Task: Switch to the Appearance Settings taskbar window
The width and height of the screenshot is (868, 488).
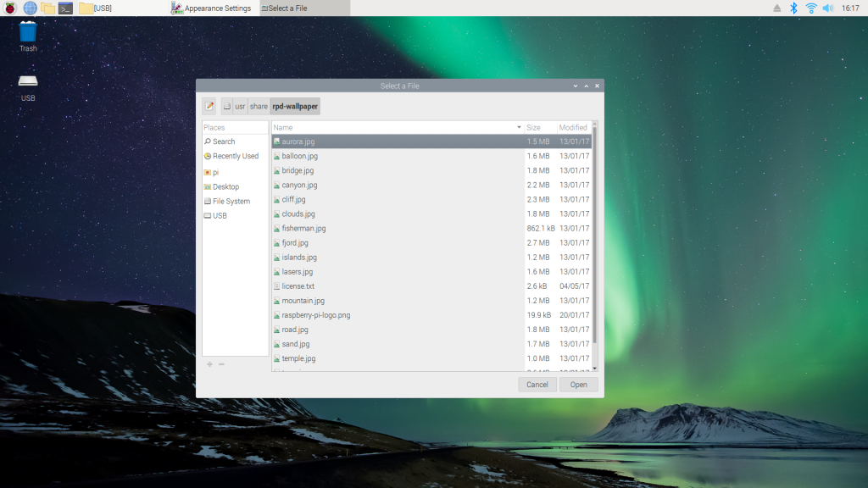Action: coord(212,8)
